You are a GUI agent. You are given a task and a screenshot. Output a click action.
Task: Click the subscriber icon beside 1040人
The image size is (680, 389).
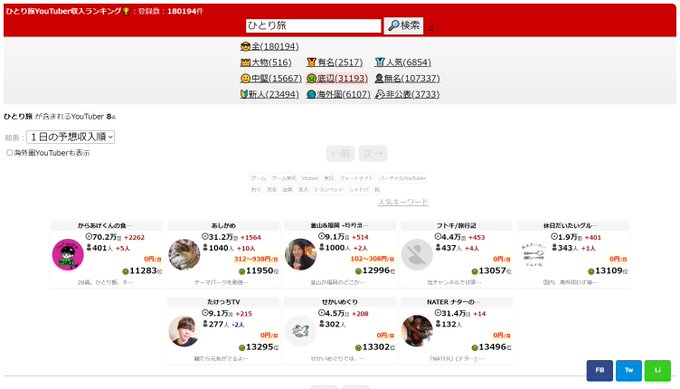(x=206, y=248)
